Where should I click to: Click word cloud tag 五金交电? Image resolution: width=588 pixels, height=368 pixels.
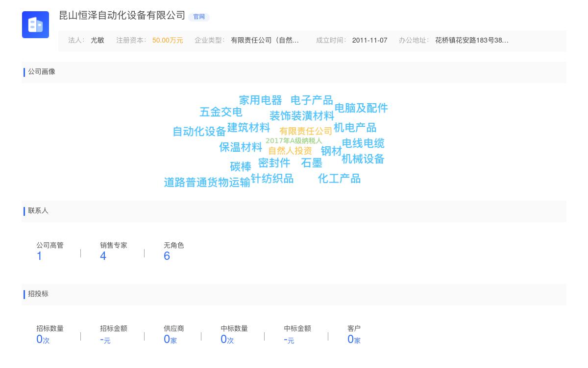point(221,112)
